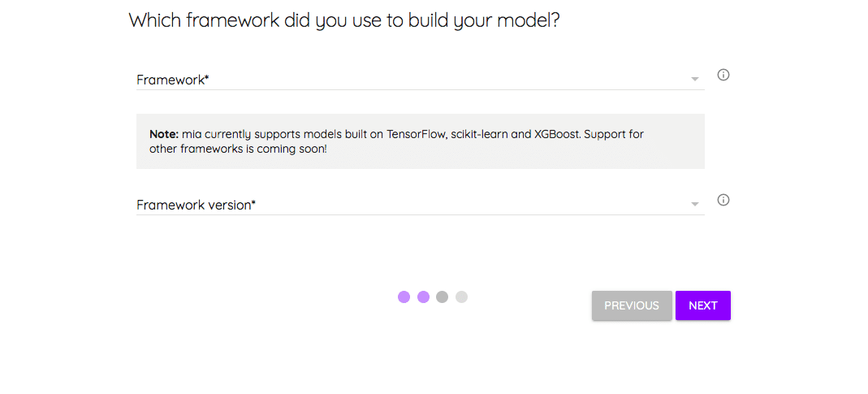Click the gray Note box
868x394 pixels.
coord(420,141)
